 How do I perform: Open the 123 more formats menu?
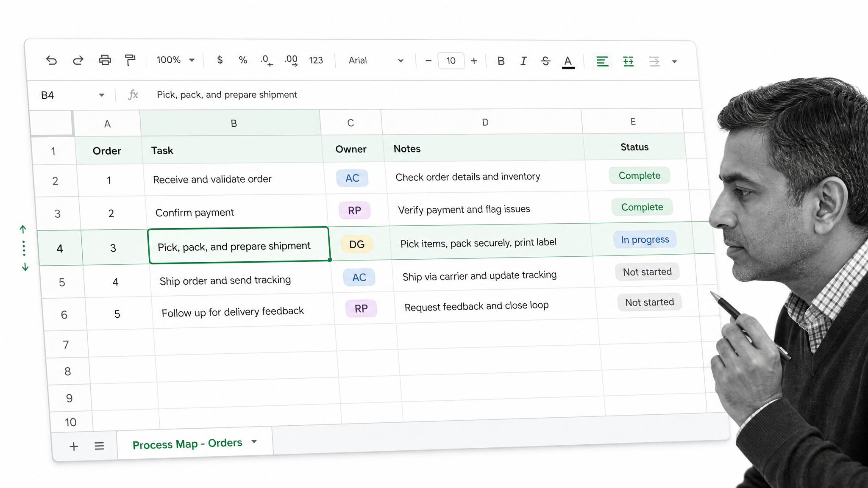click(x=316, y=61)
